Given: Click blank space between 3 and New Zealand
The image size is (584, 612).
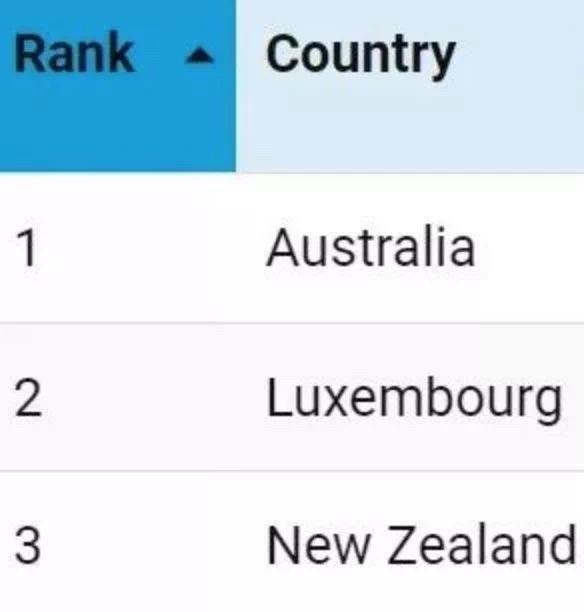Looking at the screenshot, I should click(154, 544).
